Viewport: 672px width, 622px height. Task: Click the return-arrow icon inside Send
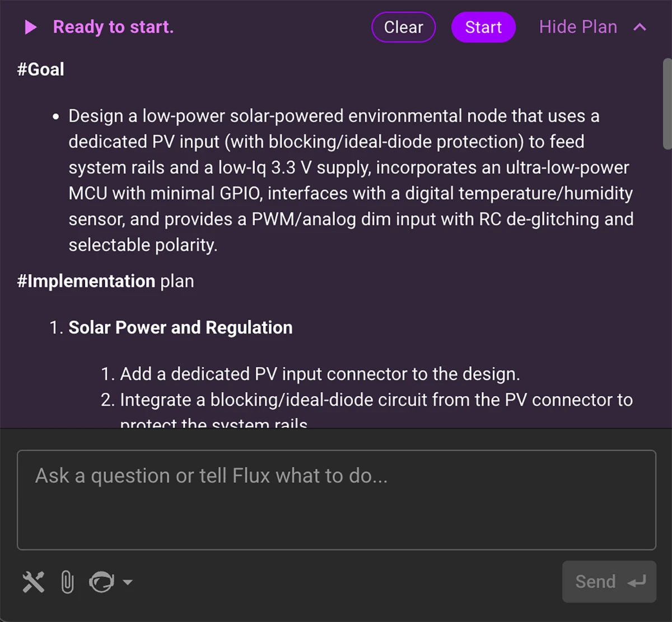[x=636, y=582]
